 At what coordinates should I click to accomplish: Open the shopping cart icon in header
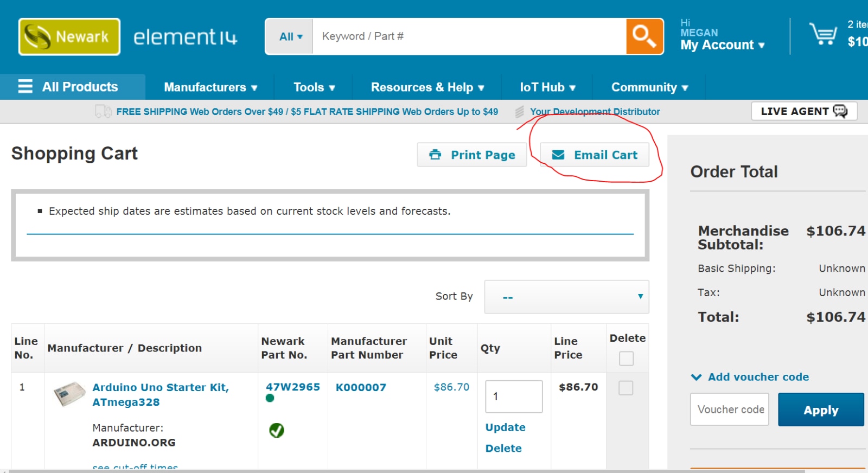tap(823, 34)
